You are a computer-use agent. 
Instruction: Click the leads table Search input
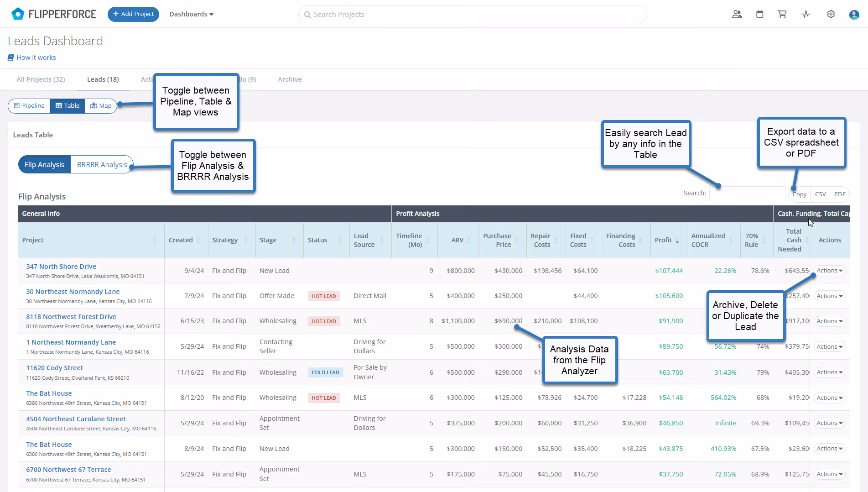click(747, 194)
